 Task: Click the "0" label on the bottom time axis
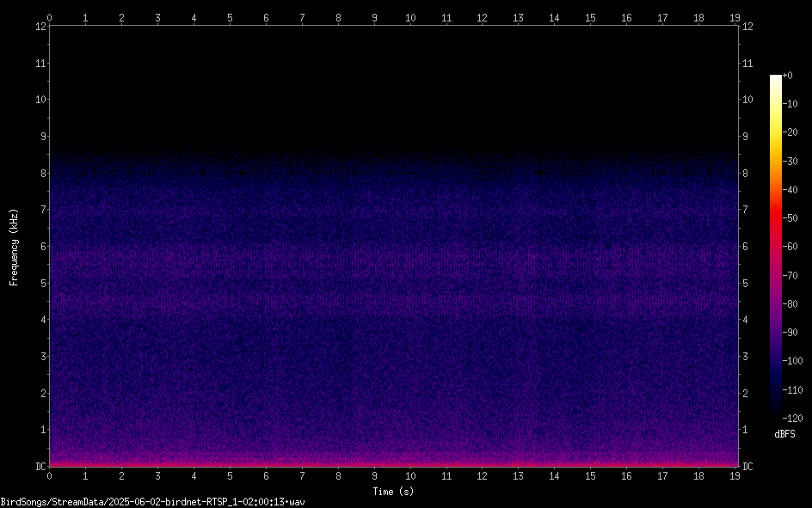(49, 476)
